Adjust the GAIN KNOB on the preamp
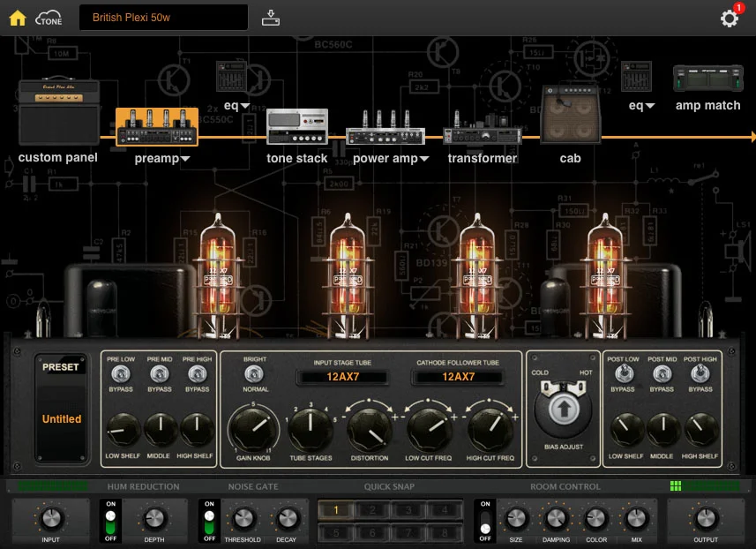Screen dimensions: 756x549 point(256,430)
